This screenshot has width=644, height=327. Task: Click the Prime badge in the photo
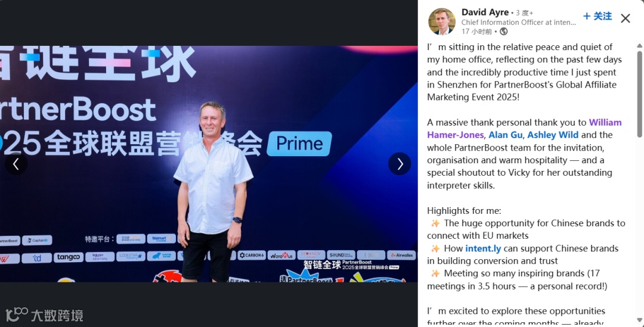(x=299, y=144)
